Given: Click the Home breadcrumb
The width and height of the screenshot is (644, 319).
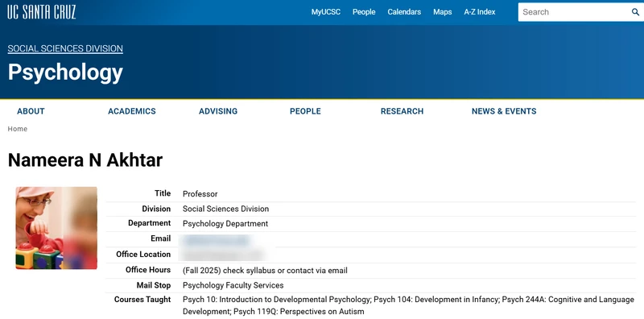Looking at the screenshot, I should pyautogui.click(x=17, y=129).
